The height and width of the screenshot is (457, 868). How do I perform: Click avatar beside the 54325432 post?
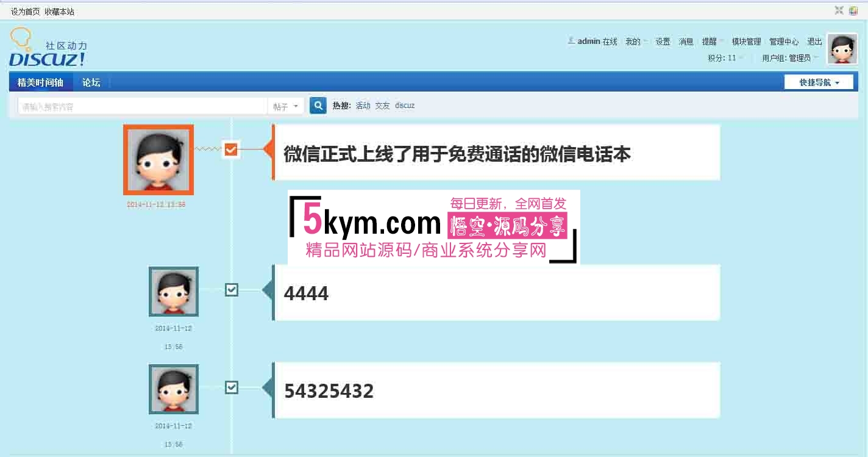174,389
